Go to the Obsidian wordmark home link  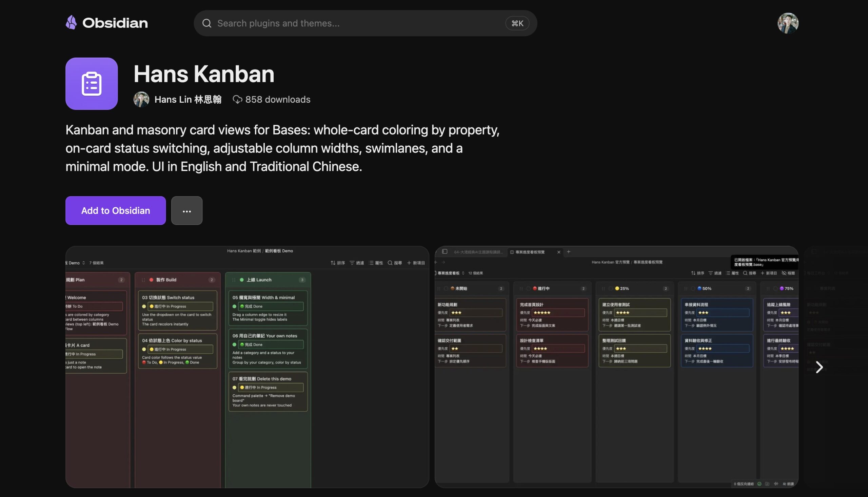pyautogui.click(x=115, y=23)
